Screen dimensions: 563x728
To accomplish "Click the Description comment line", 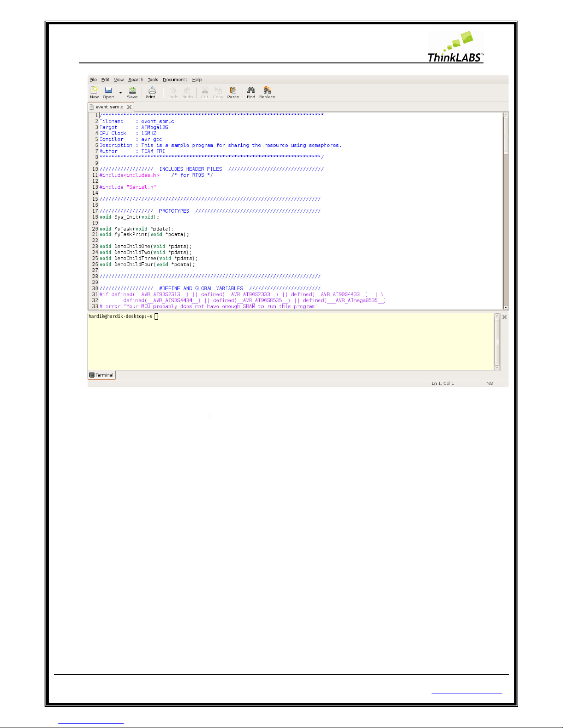I will coord(221,146).
